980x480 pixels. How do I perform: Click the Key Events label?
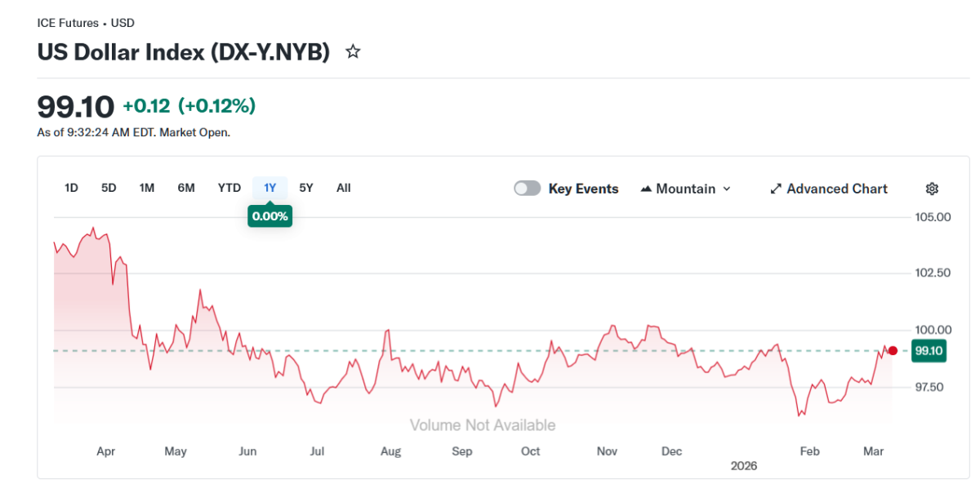tap(583, 189)
